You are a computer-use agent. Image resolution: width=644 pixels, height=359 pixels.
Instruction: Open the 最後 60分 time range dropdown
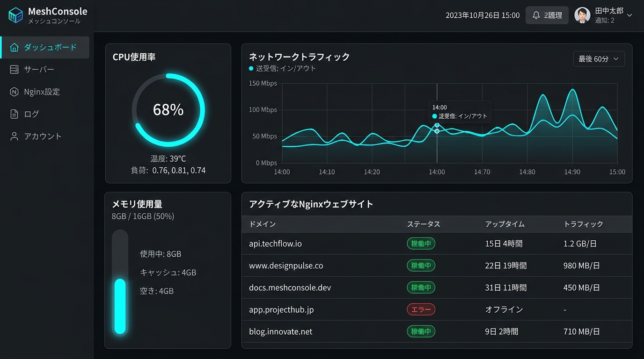[x=599, y=59]
